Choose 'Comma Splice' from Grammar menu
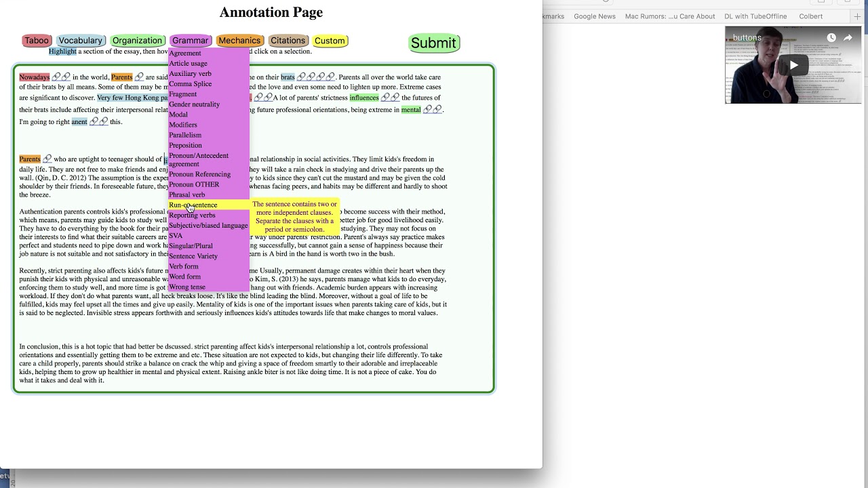Screen dimensions: 868x488 208,84
